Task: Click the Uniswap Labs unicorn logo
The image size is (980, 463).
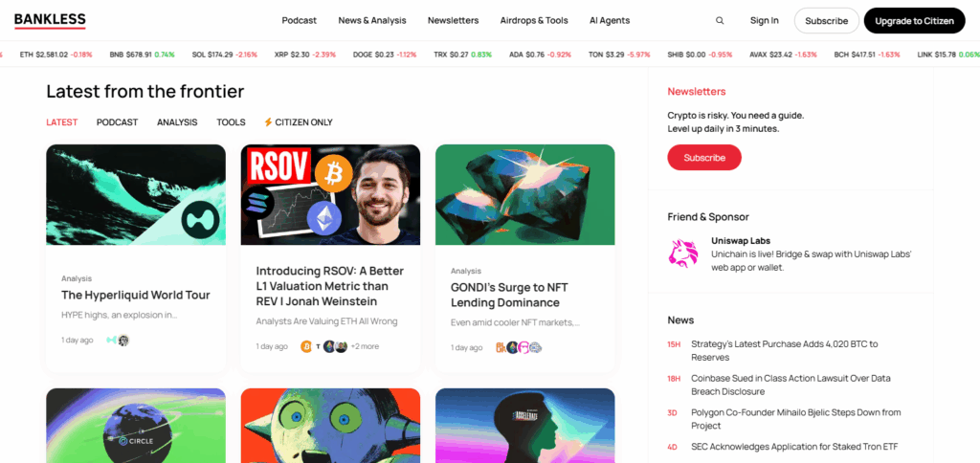Action: [x=682, y=254]
